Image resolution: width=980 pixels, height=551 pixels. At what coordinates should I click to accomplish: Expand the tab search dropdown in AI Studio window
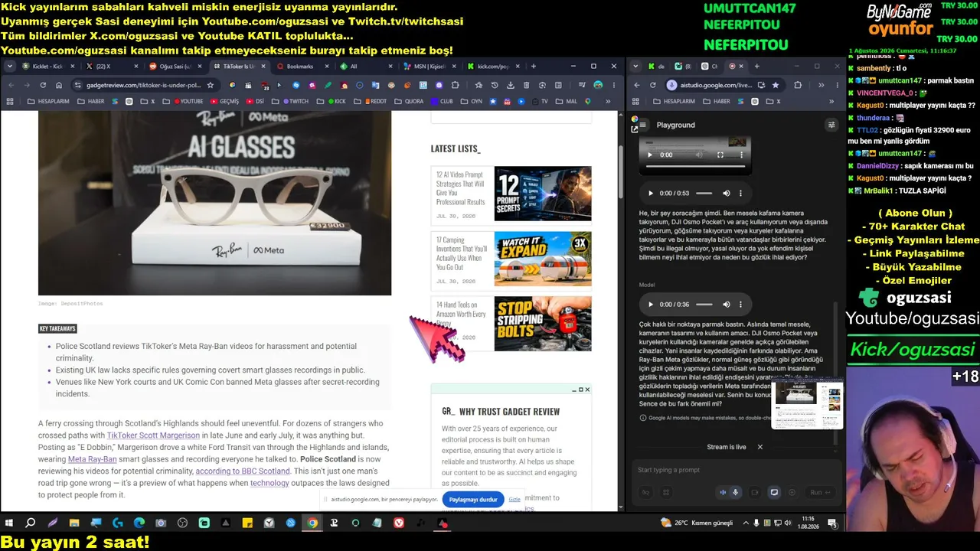[635, 67]
